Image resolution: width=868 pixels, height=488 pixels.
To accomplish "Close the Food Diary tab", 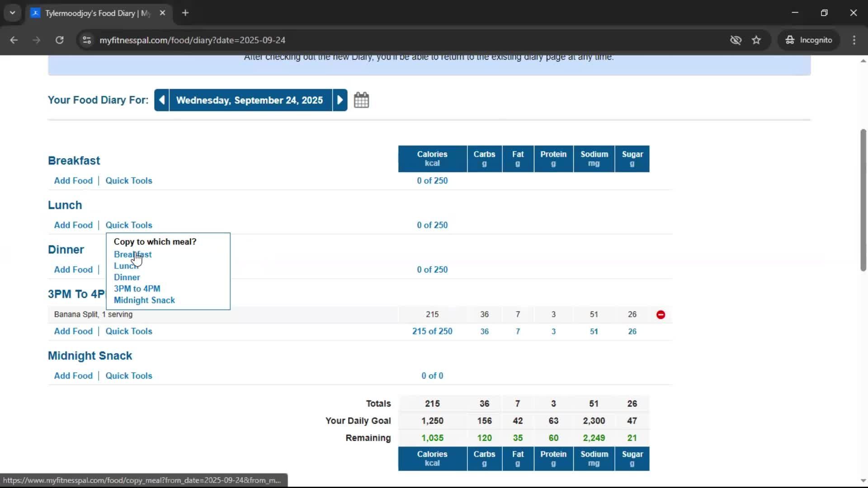I will click(162, 13).
